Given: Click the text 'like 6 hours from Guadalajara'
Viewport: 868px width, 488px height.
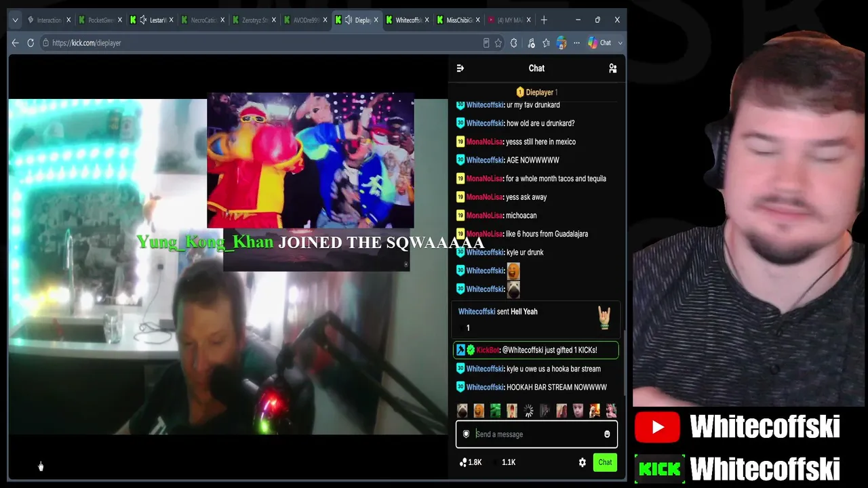Looking at the screenshot, I should coord(547,234).
